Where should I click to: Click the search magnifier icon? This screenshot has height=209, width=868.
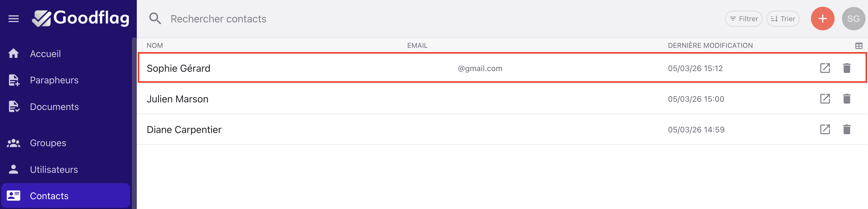point(155,19)
